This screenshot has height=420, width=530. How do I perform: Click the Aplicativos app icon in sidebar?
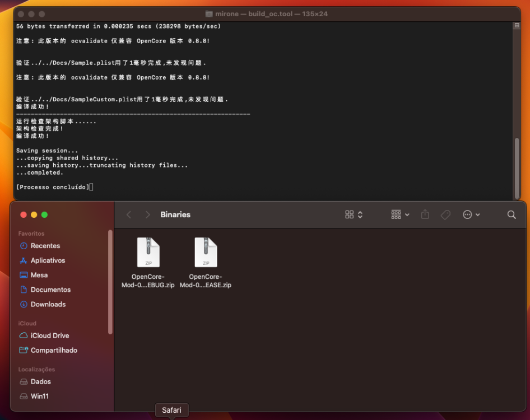tap(24, 260)
